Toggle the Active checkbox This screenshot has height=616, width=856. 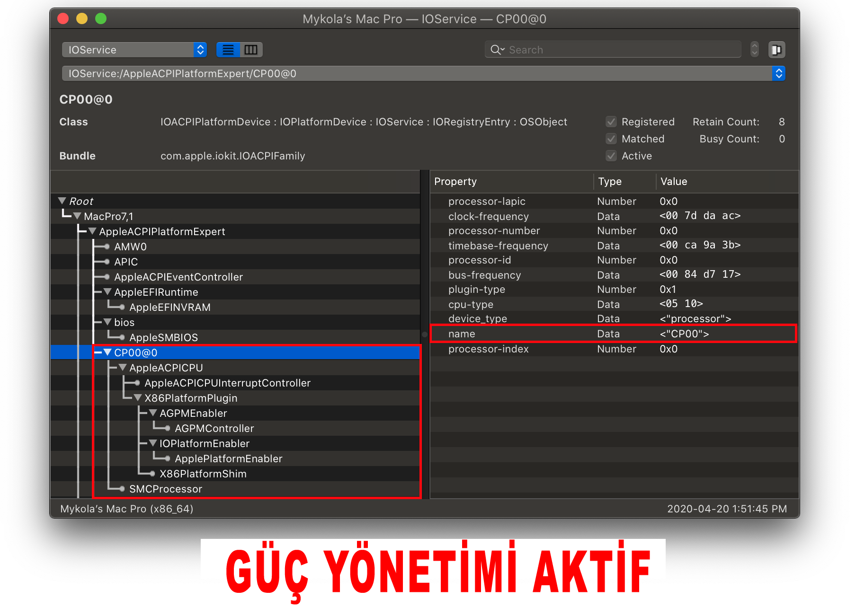[x=611, y=156]
